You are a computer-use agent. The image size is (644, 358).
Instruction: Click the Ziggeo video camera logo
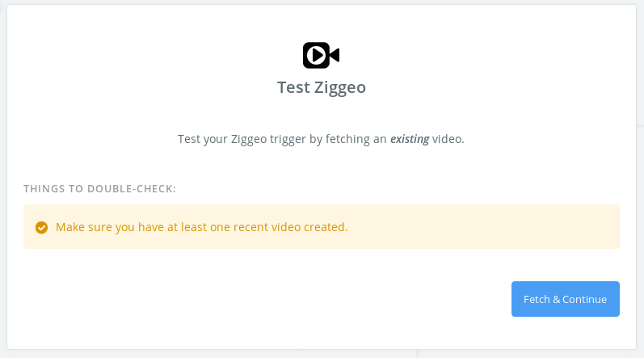click(321, 55)
